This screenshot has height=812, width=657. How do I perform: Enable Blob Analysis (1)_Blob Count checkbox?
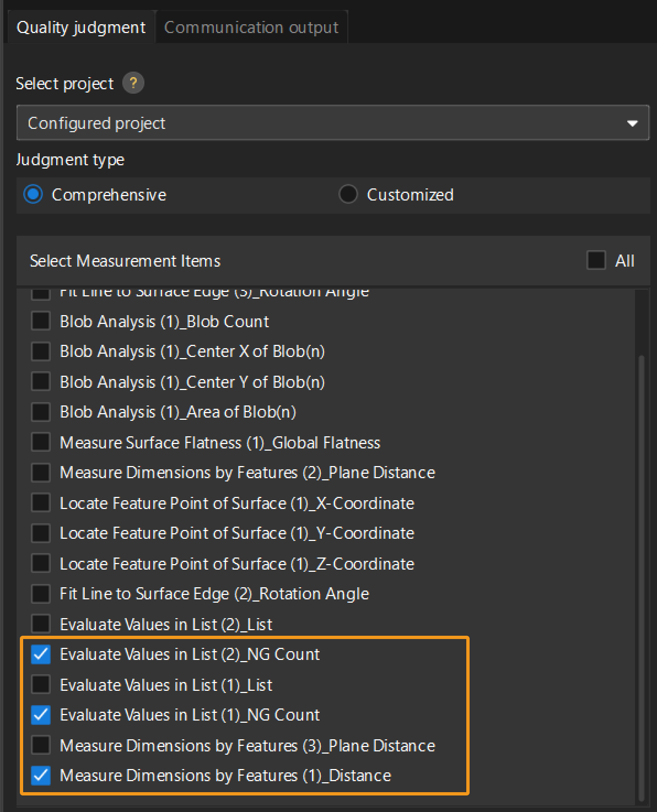click(41, 321)
